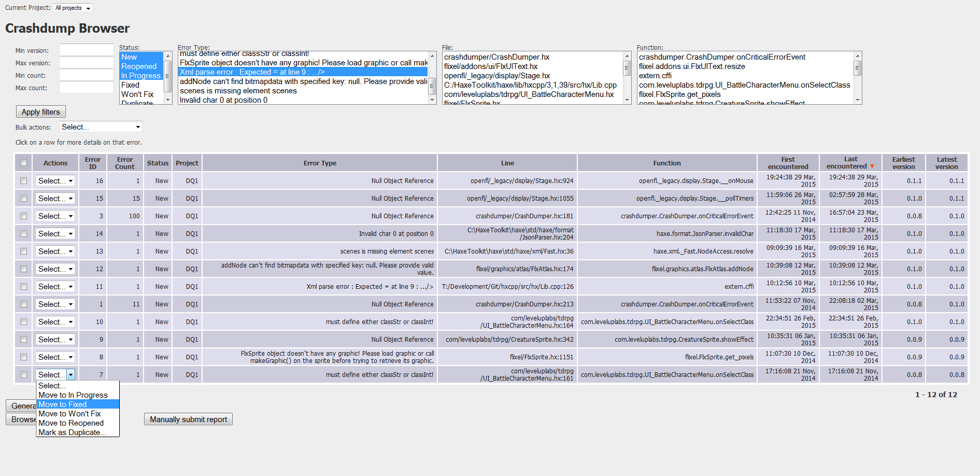Choose Move to In Progress from open menu

point(78,395)
